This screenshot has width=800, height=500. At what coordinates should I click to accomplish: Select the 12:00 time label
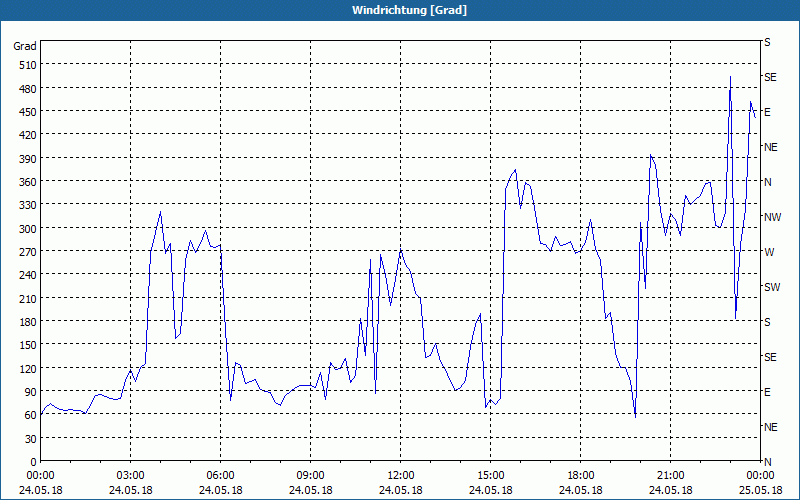click(401, 476)
